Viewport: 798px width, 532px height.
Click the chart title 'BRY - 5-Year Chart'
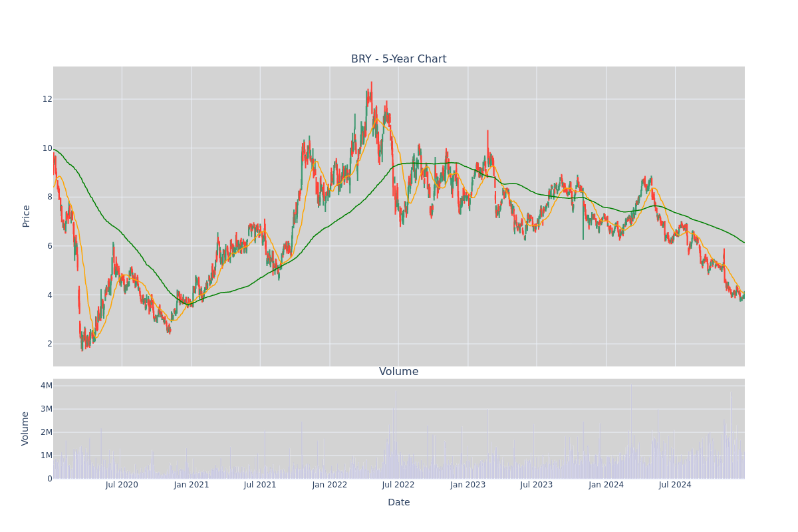(x=399, y=59)
